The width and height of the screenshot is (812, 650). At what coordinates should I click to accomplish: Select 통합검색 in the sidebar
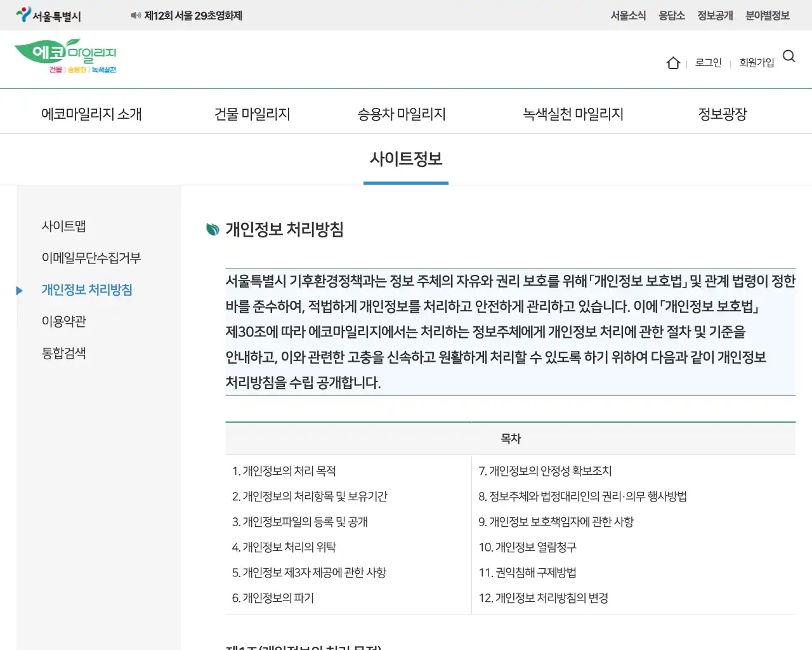coord(64,353)
